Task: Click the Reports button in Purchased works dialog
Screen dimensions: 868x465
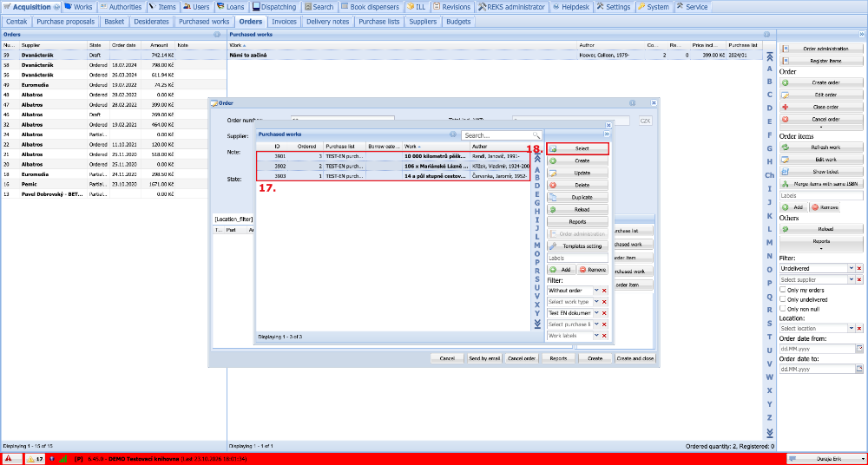Action: point(577,221)
